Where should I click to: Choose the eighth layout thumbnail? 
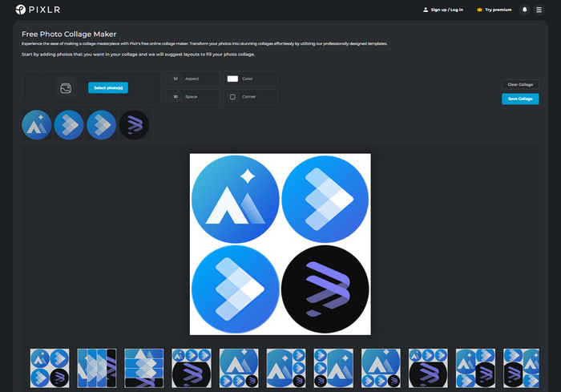[381, 369]
